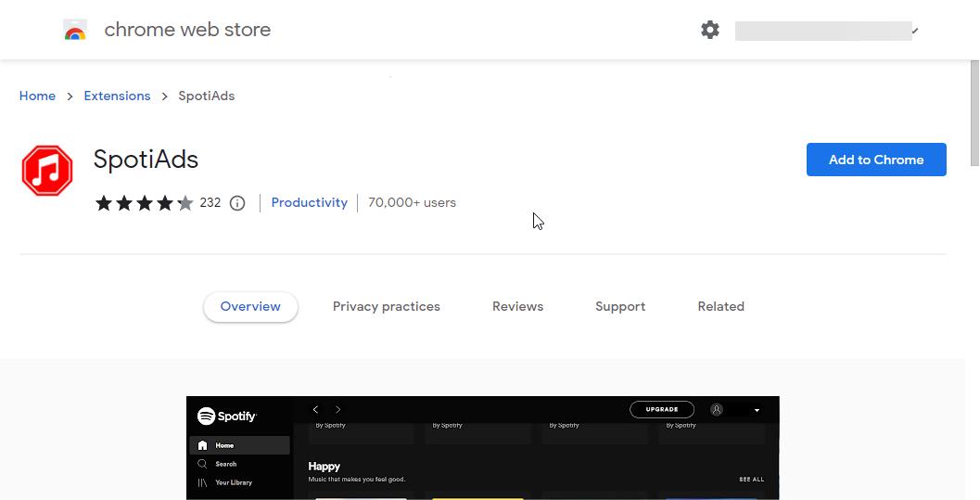
Task: Click the SpotiAds red stop-sign icon
Action: pyautogui.click(x=47, y=171)
